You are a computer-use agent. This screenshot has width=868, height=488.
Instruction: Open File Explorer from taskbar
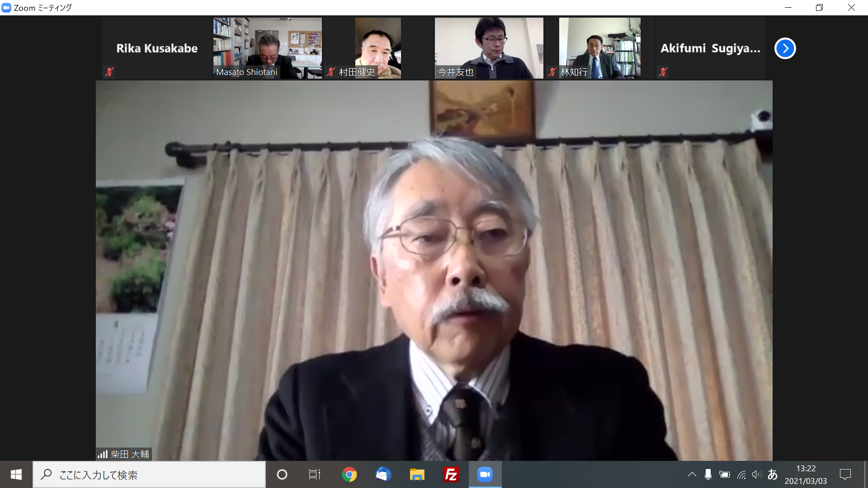click(x=417, y=474)
